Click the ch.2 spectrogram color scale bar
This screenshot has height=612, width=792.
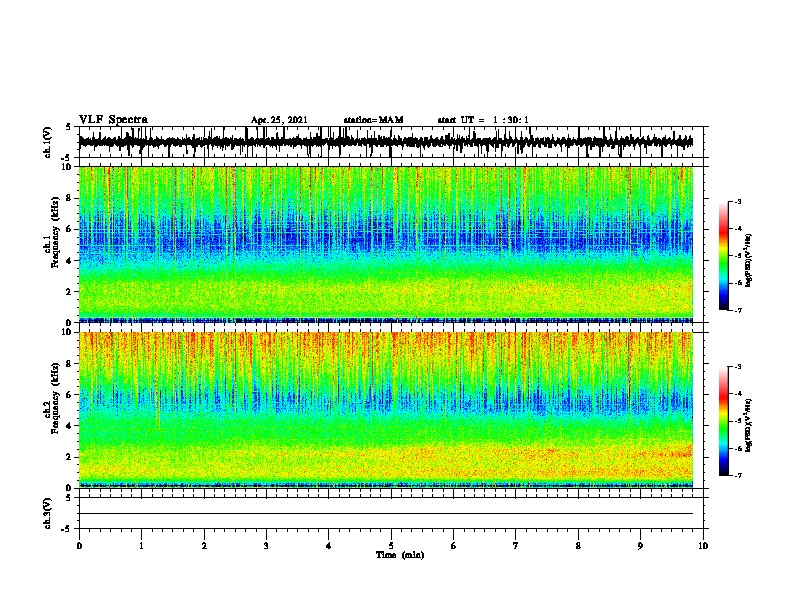[x=723, y=421]
